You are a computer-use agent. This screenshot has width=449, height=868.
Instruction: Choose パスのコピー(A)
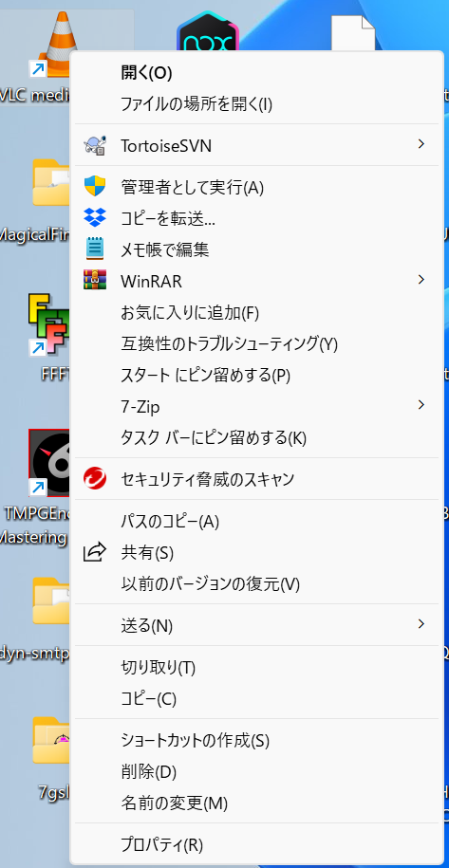(259, 522)
